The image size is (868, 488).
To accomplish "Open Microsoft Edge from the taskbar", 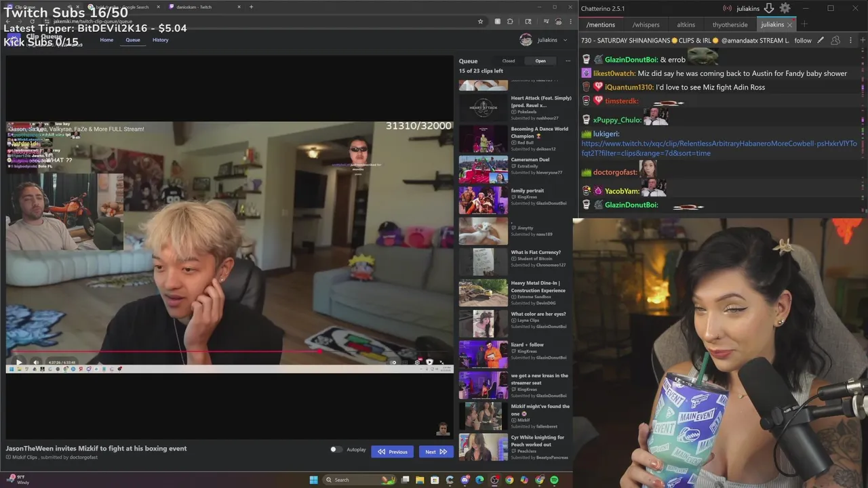I will tap(479, 480).
